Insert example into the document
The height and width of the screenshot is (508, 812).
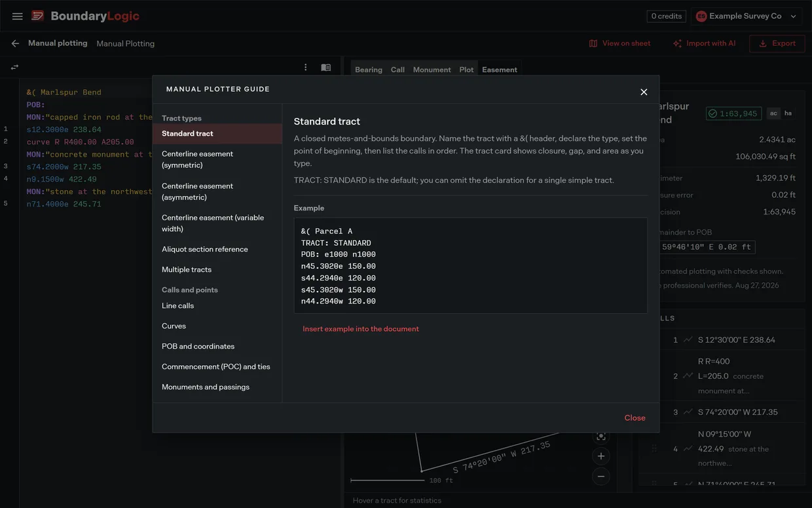361,329
